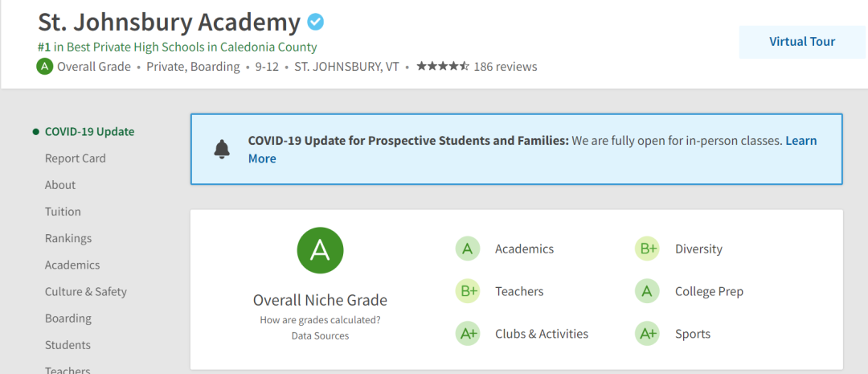Click the Diversity B+ grade badge
The image size is (868, 374).
tap(647, 249)
